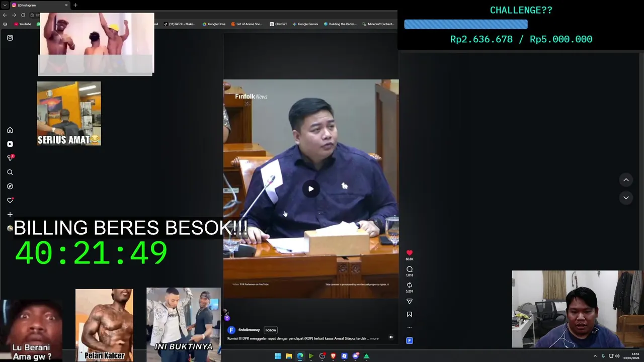Open Reels in the Instagram sidebar
The height and width of the screenshot is (362, 644).
10,144
